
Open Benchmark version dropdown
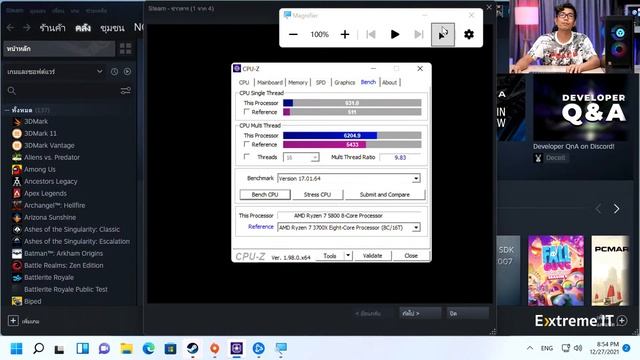[x=416, y=178]
